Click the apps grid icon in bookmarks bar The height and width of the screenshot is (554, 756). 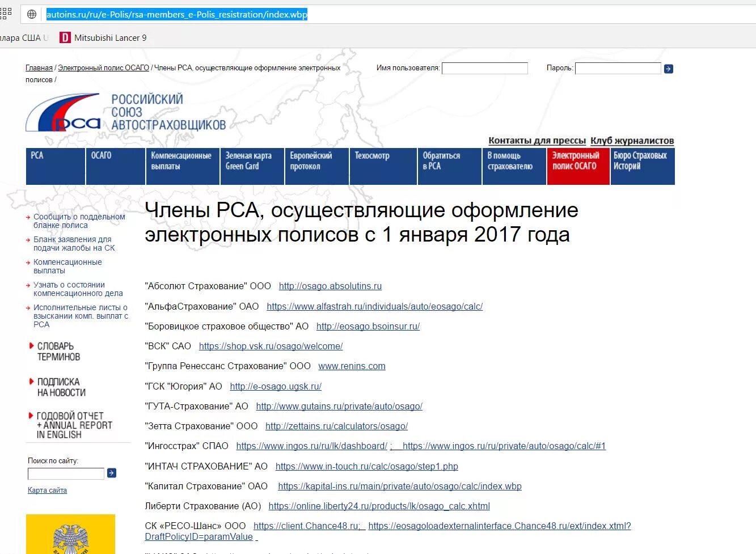(x=5, y=14)
